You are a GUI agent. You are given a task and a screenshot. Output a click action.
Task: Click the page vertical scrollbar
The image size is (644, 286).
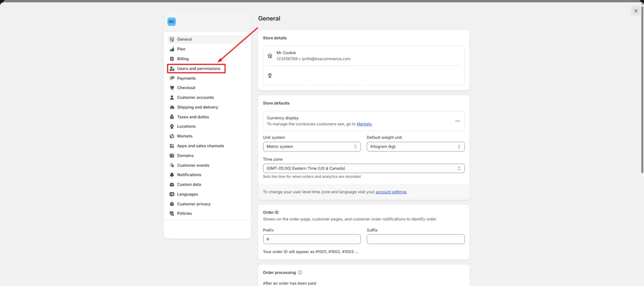642,90
